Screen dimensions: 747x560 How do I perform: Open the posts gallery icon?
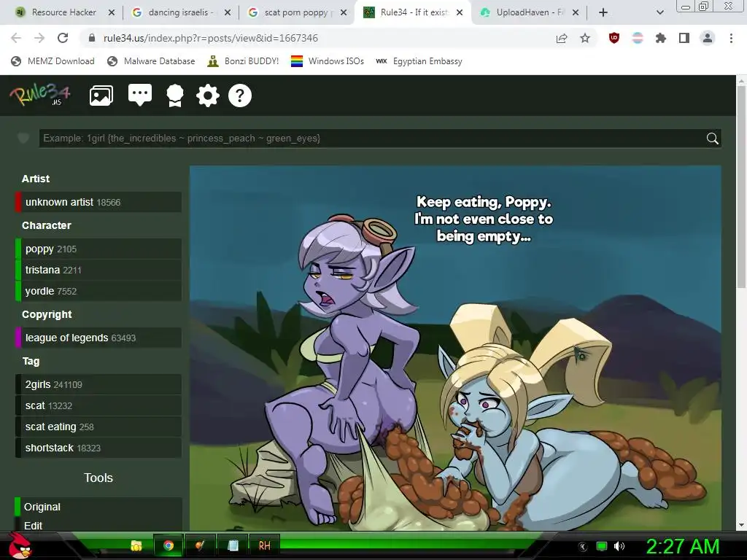coord(101,96)
